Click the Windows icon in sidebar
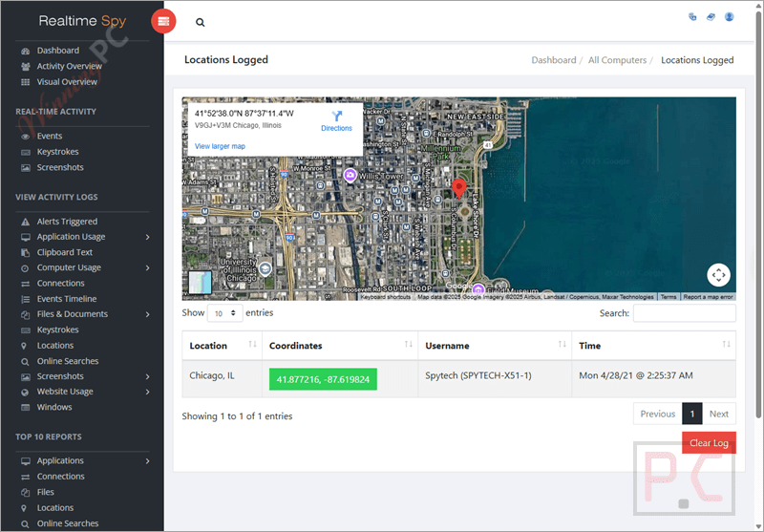The height and width of the screenshot is (532, 764). tap(26, 407)
